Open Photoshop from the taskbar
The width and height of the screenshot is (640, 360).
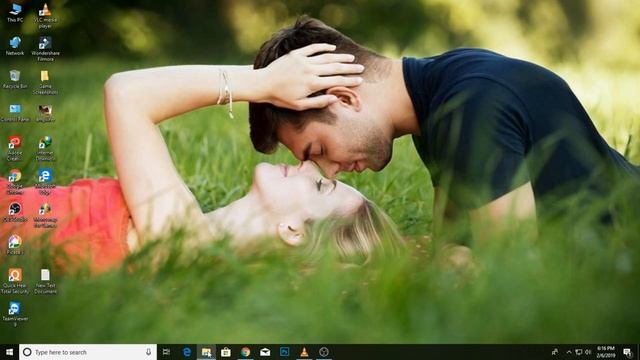click(284, 352)
